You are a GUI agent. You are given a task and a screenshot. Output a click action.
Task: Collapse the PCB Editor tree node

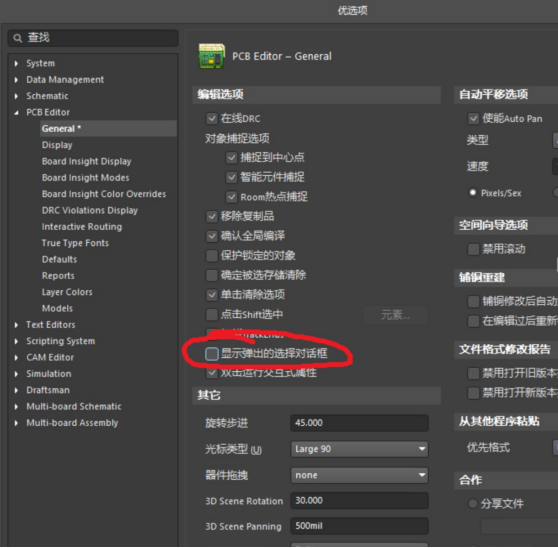coord(16,113)
